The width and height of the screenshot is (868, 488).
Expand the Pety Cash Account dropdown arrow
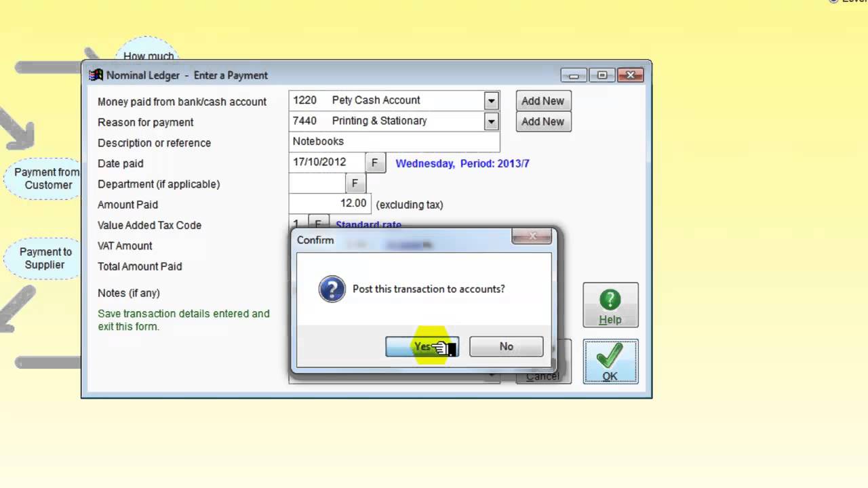click(492, 101)
